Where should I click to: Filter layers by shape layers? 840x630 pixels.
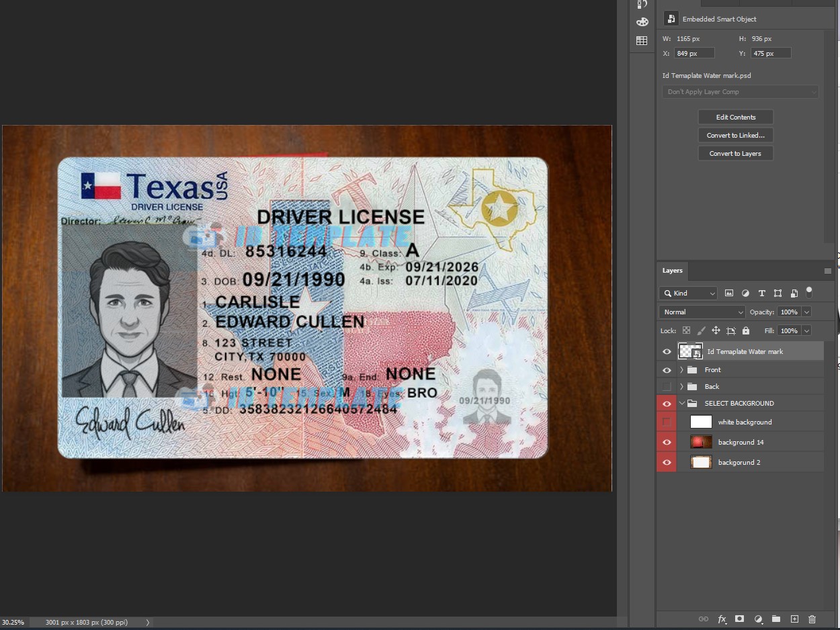click(x=778, y=294)
